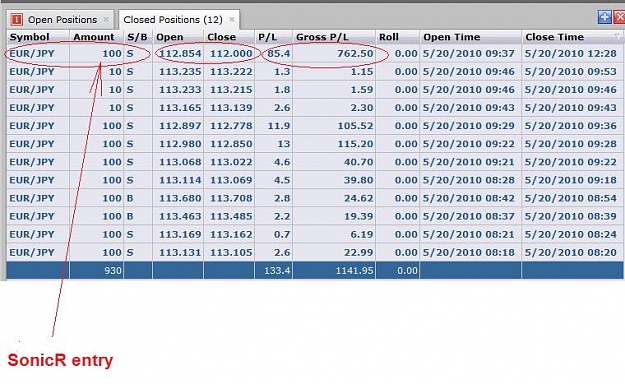Click the Close Time column header label
Viewport: 625px width, 384px height.
554,37
